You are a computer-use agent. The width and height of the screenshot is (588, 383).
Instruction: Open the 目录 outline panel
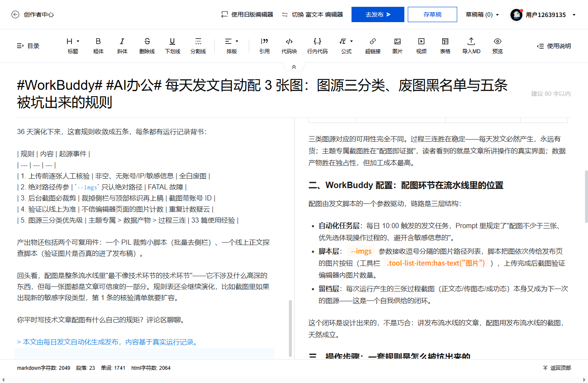(28, 46)
